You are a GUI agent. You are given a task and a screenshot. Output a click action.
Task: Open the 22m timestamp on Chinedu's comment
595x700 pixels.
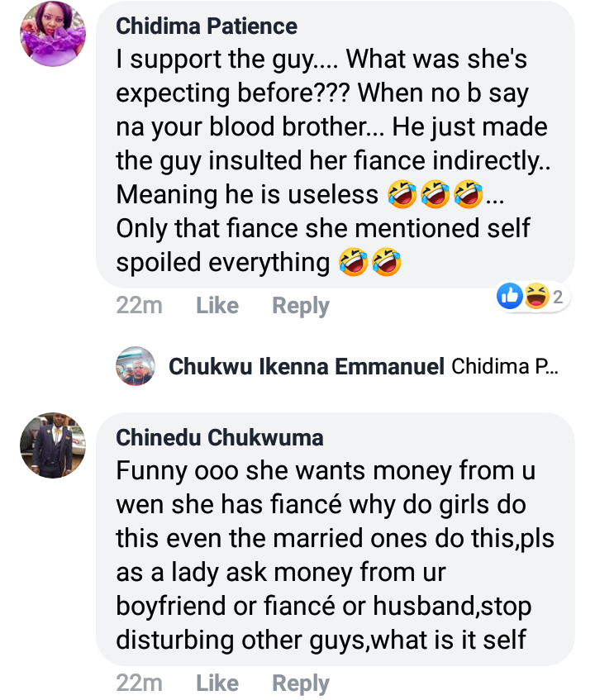coord(139,683)
